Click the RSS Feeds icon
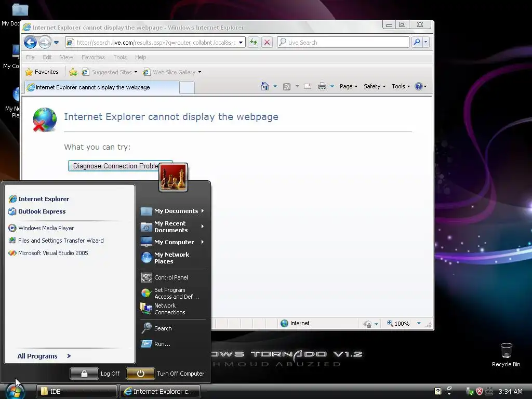Image resolution: width=532 pixels, height=399 pixels. coord(287,87)
